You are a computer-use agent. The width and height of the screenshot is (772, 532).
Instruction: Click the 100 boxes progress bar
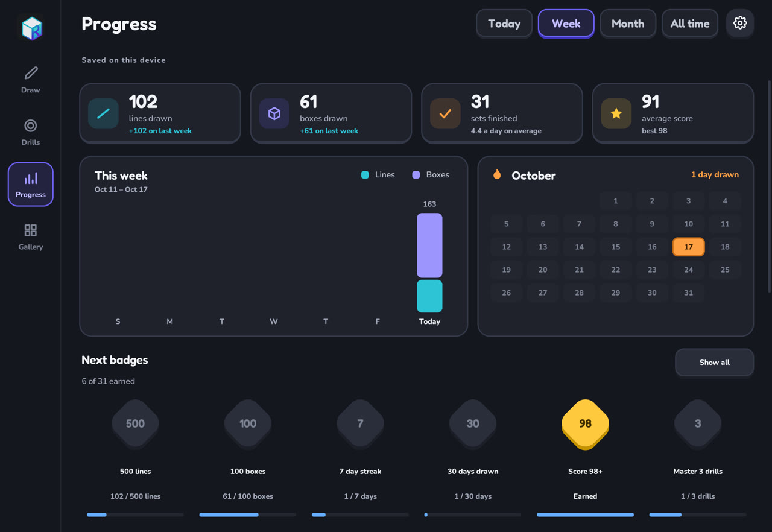point(248,515)
